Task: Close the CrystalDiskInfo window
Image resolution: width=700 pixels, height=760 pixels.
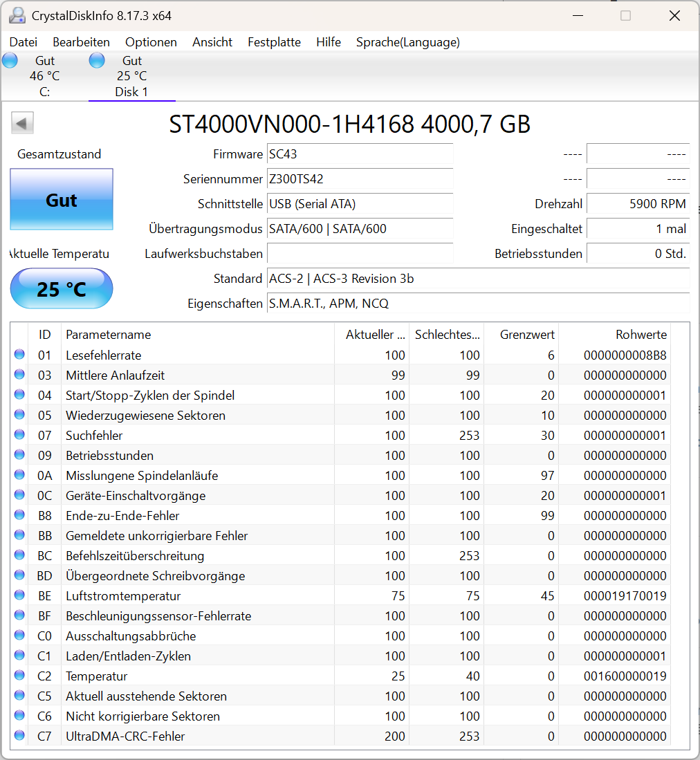Action: coord(674,15)
